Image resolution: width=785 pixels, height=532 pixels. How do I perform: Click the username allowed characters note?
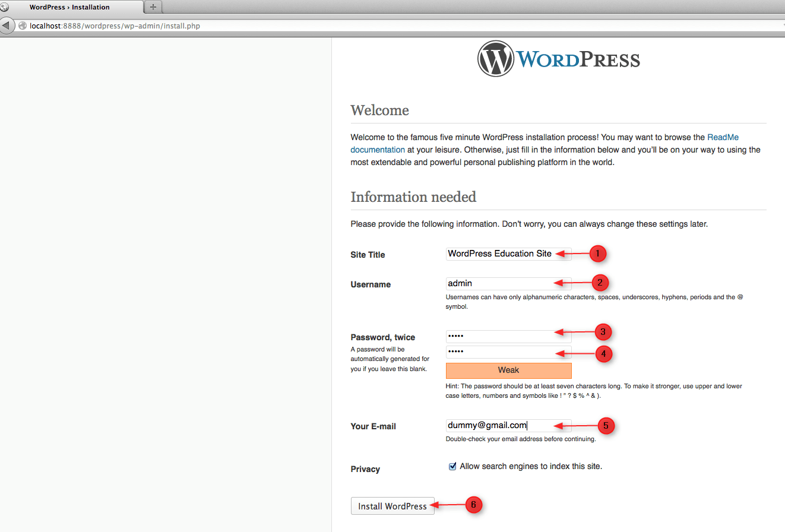pos(594,302)
